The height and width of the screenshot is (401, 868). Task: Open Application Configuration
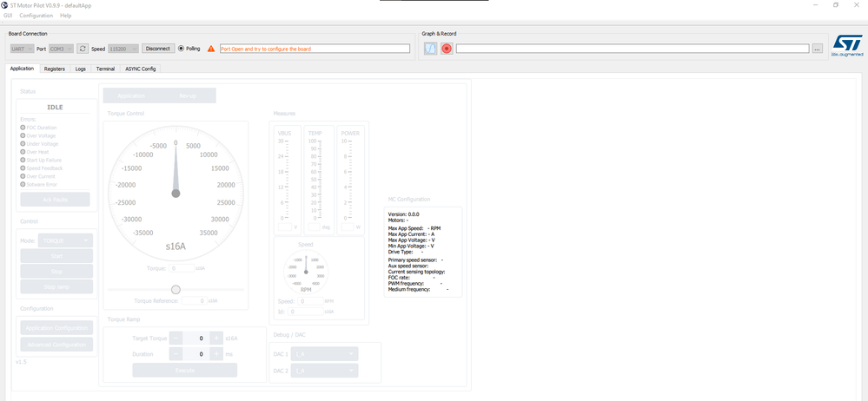[x=56, y=328]
